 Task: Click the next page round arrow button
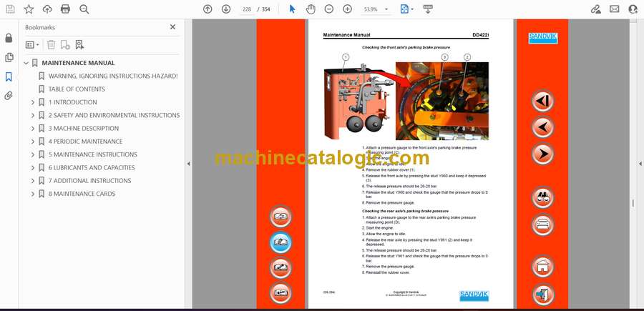(x=542, y=154)
